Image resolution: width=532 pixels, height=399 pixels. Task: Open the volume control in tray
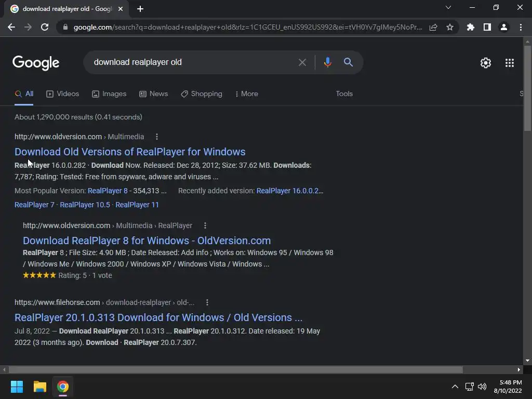click(x=482, y=387)
